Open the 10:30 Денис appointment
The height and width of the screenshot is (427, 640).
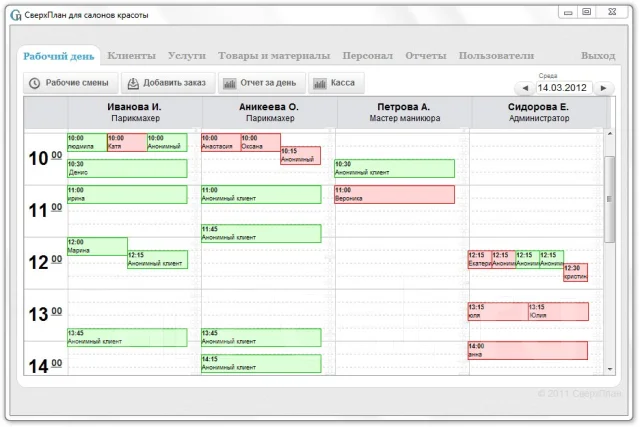127,169
